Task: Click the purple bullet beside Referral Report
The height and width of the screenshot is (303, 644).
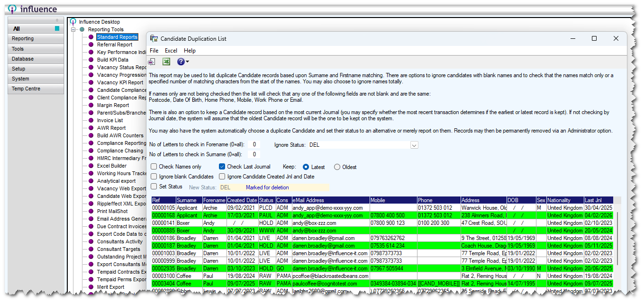Action: (91, 45)
